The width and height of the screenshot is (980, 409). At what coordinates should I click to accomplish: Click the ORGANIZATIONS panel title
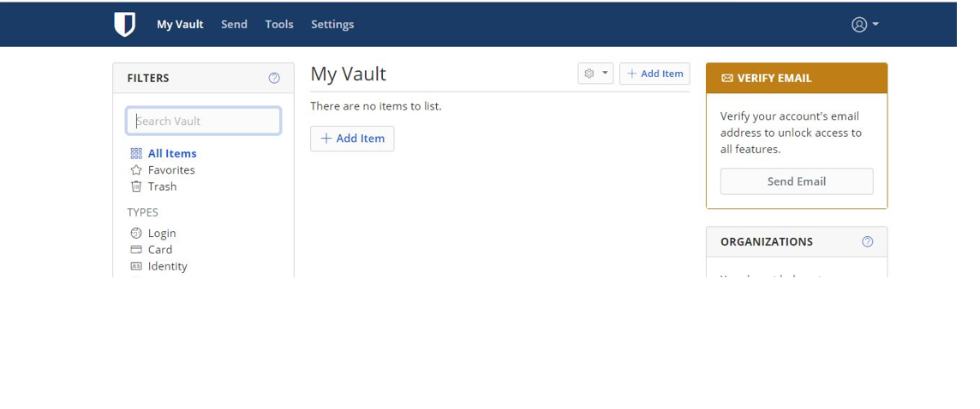[767, 241]
